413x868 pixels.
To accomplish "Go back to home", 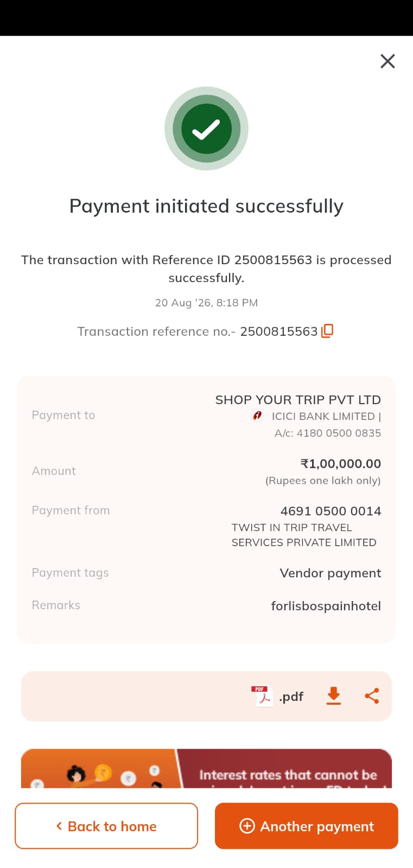I will point(106,826).
